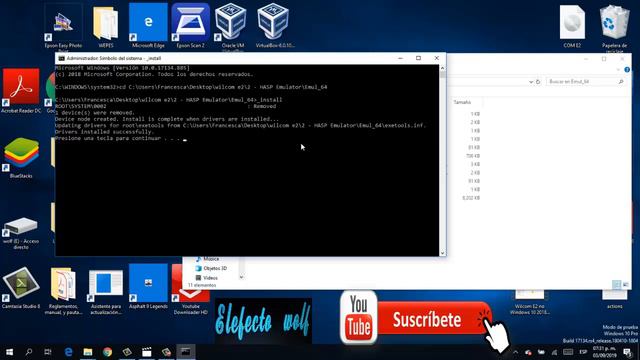Open the Reglamentos, manual y pauta folder

coord(63,291)
